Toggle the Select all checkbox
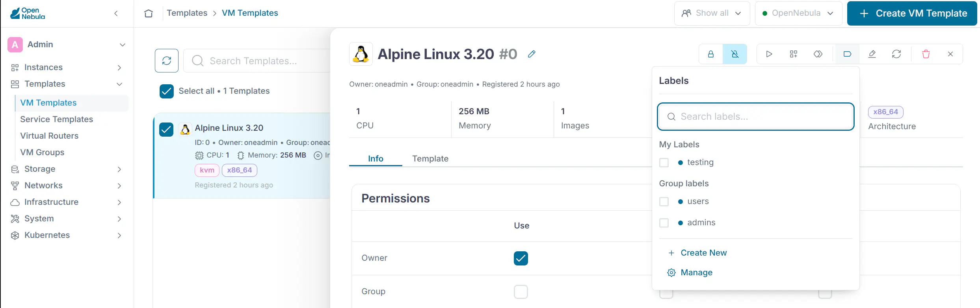Screen dimensions: 980x308 click(x=167, y=91)
